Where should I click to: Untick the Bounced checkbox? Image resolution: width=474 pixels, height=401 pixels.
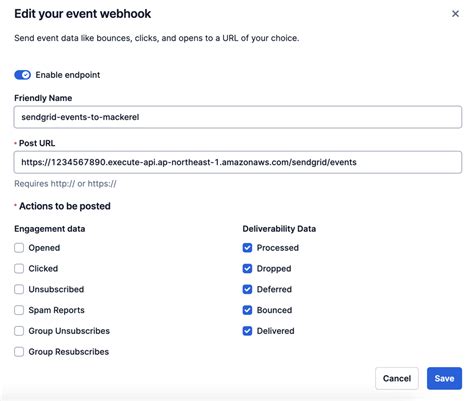[247, 310]
